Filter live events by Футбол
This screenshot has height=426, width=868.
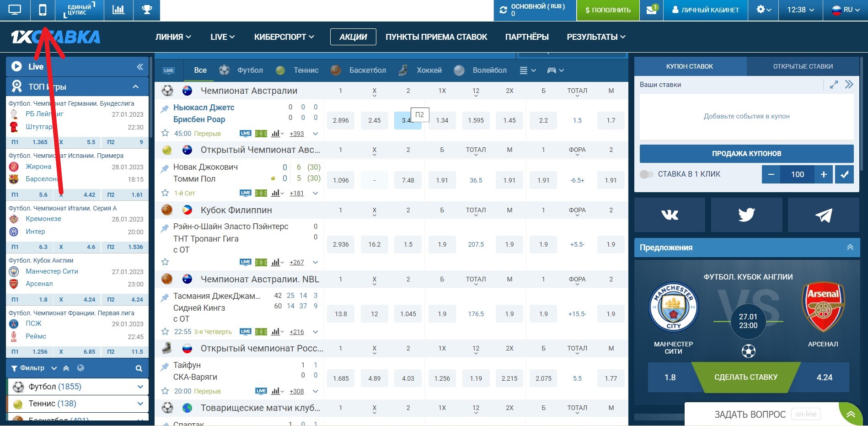pyautogui.click(x=241, y=70)
